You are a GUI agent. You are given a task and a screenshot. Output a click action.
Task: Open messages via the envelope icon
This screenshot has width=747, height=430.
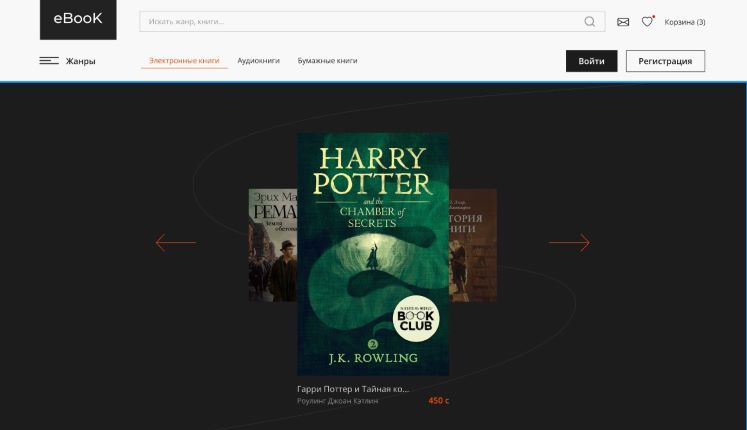coord(623,22)
